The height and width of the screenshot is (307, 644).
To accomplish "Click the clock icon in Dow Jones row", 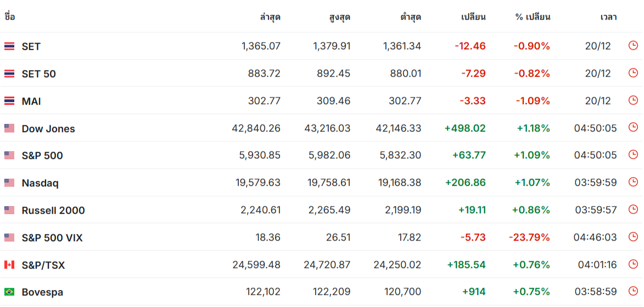I will click(x=634, y=128).
